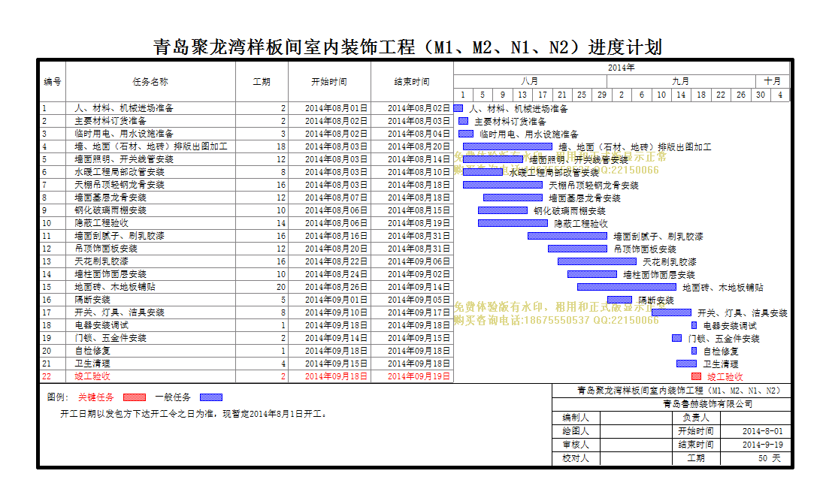The width and height of the screenshot is (829, 504).
Task: Click the 九月 month header in timeline
Action: coord(681,81)
